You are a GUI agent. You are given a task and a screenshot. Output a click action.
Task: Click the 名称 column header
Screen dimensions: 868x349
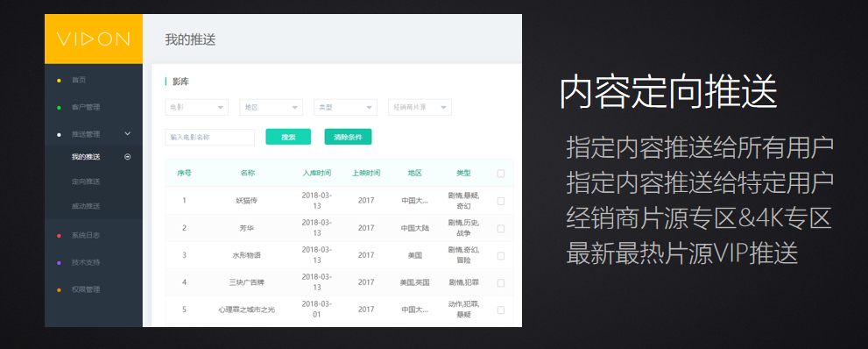tap(248, 173)
